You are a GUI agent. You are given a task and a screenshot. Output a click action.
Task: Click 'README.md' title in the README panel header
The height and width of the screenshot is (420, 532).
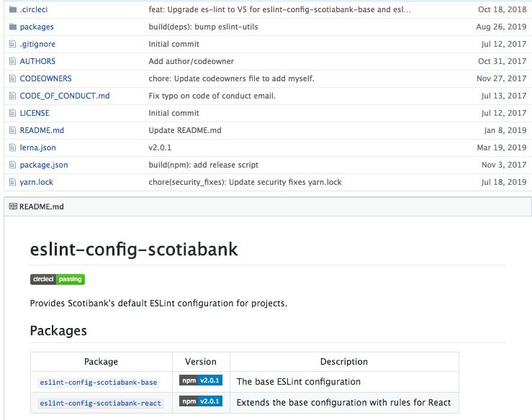(x=41, y=207)
